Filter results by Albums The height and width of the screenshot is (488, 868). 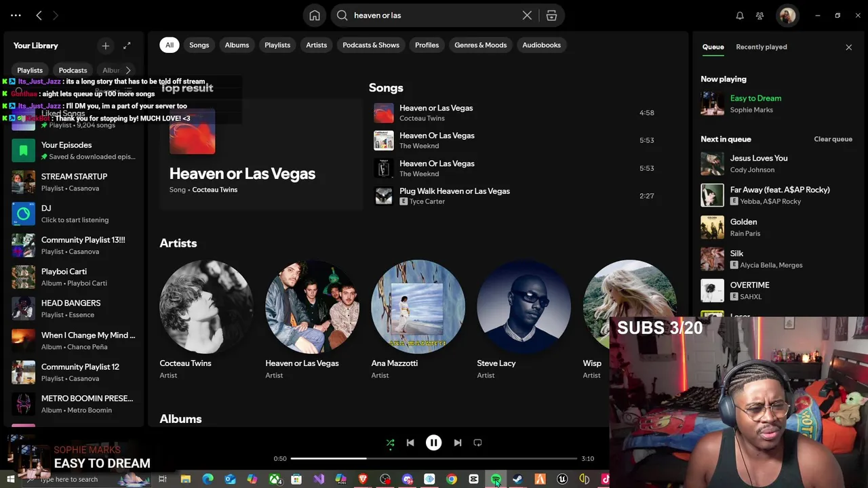[x=237, y=45]
